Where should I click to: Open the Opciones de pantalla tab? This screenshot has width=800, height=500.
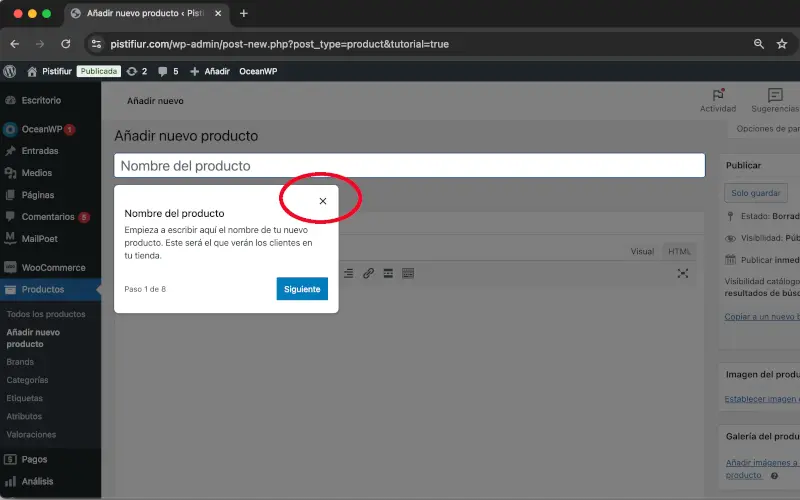coord(763,129)
